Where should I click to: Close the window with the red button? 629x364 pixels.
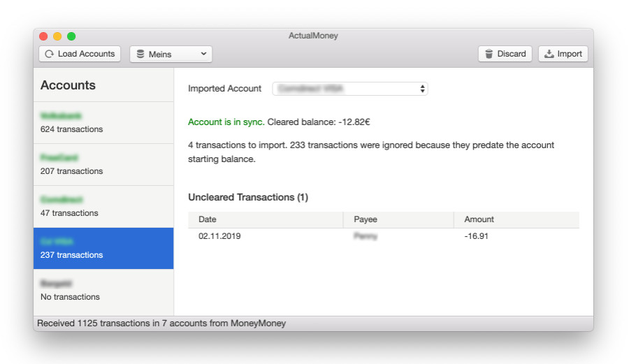point(43,36)
